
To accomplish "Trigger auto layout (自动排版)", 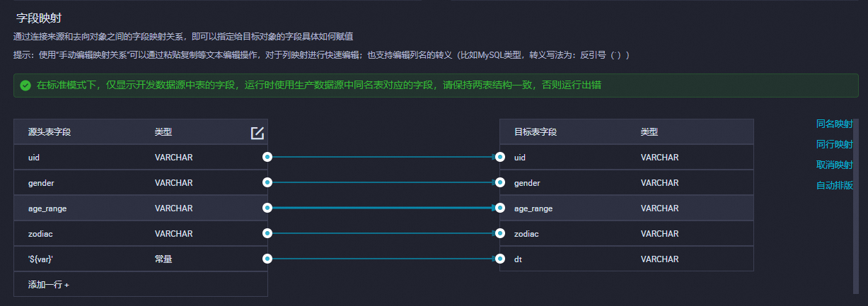I will [834, 185].
